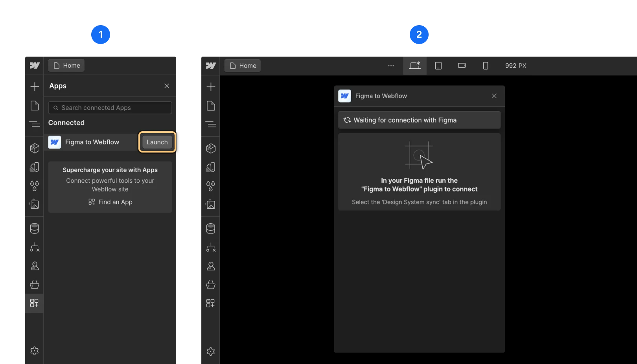Screen dimensions: 637x364
Task: Select mobile landscape breakpoint icon
Action: pyautogui.click(x=462, y=66)
